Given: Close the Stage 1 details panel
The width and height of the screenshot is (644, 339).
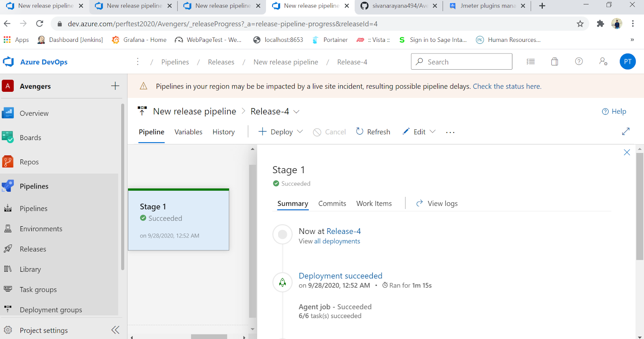Looking at the screenshot, I should pyautogui.click(x=627, y=152).
